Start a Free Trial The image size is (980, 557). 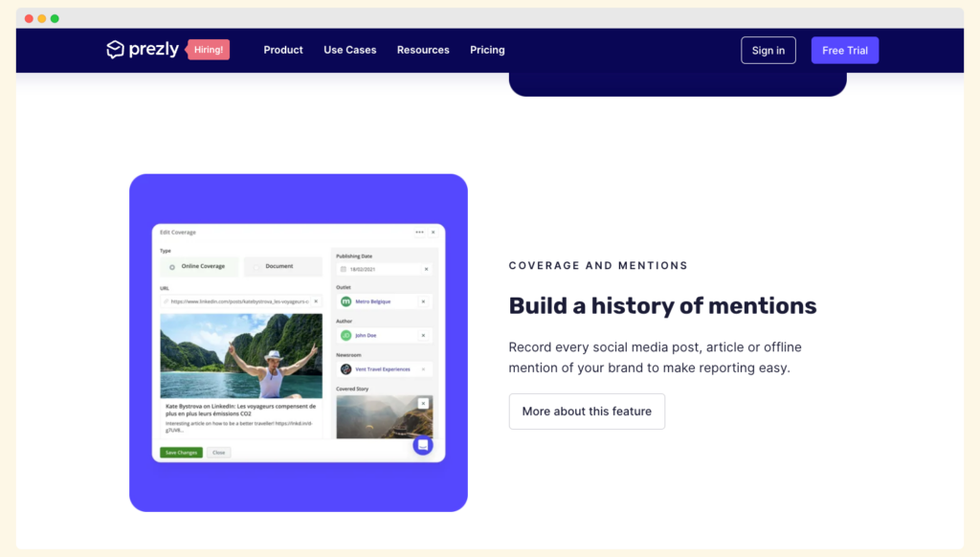pos(844,51)
